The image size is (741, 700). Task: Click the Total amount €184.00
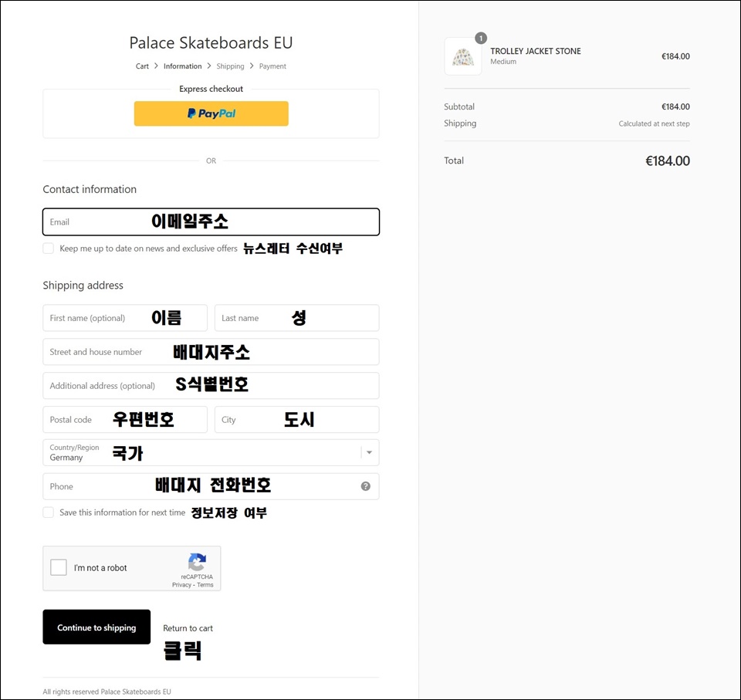pos(667,161)
